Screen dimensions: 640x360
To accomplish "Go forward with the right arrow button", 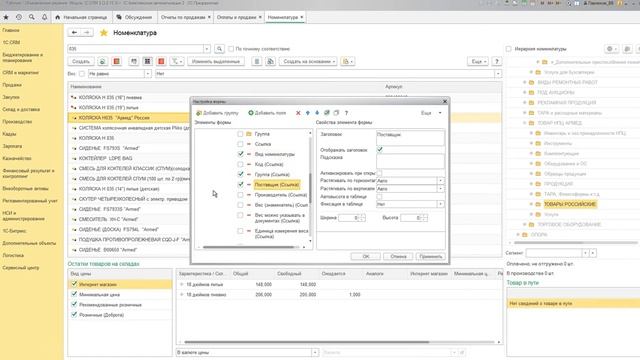I will 87,33.
